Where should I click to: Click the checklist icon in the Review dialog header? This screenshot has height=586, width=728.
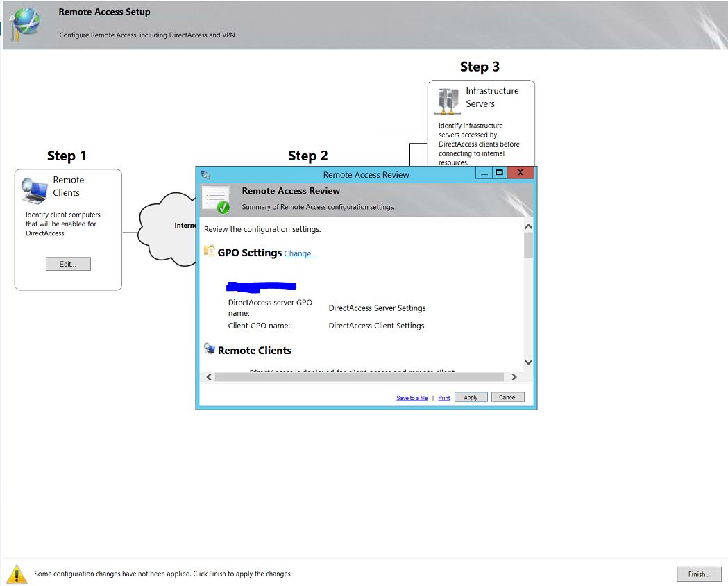tap(215, 199)
